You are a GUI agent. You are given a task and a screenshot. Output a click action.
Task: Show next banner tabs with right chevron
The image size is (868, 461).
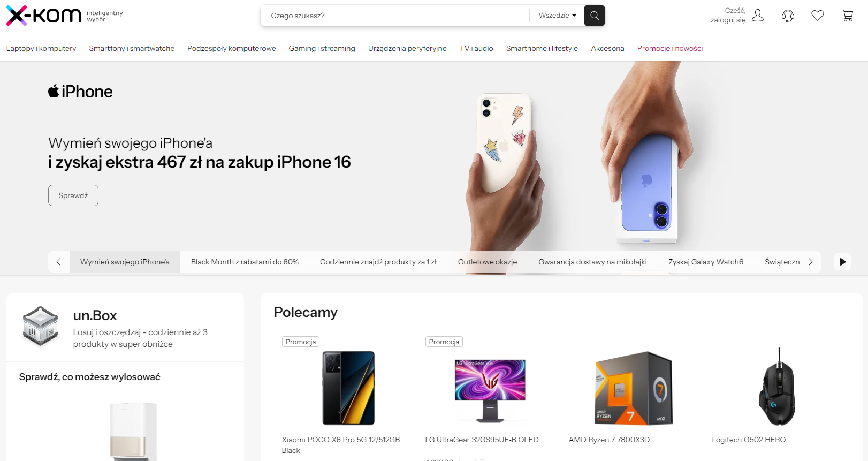(810, 262)
